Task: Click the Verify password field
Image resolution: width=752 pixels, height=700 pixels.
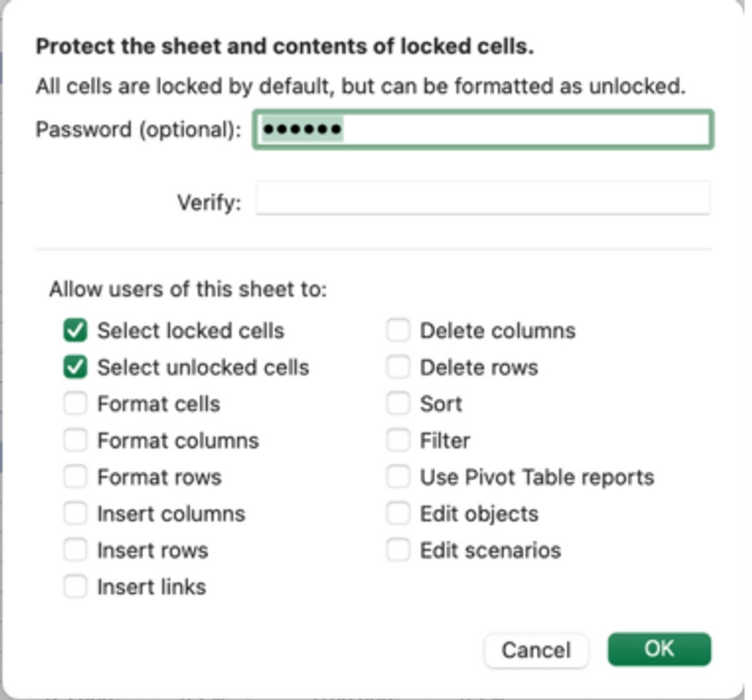Action: 482,199
